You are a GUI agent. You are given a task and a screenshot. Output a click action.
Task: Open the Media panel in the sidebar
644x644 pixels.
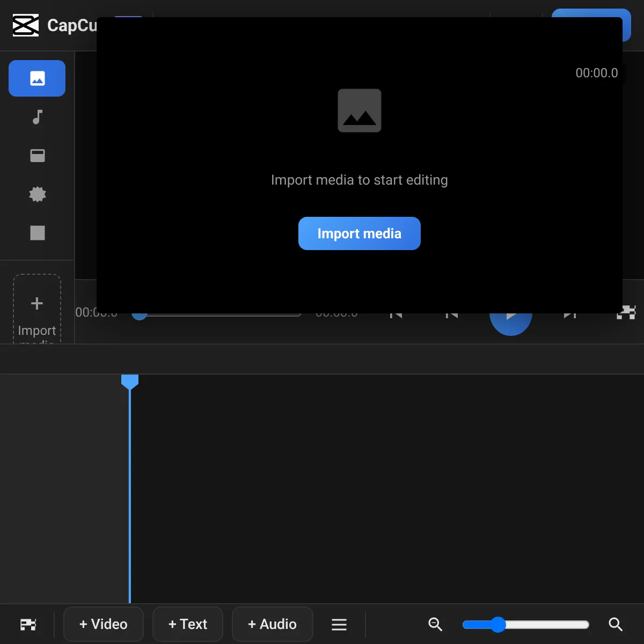pos(37,78)
